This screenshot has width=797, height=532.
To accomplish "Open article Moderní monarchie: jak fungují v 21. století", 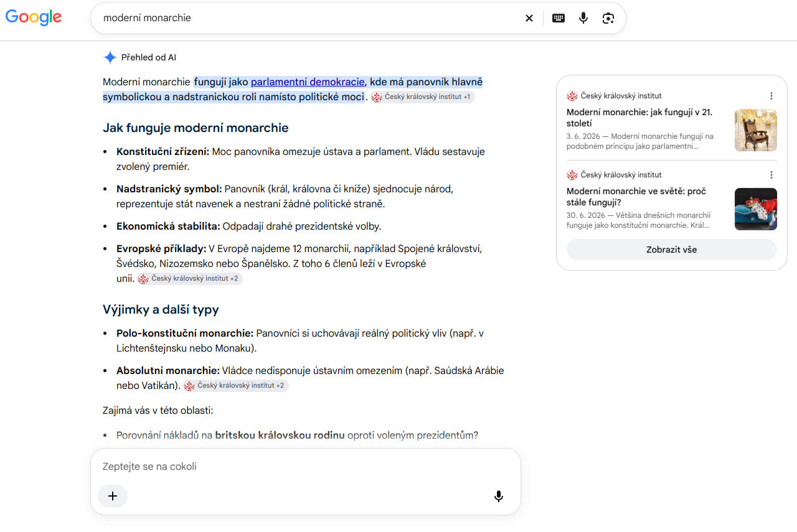I will [639, 118].
